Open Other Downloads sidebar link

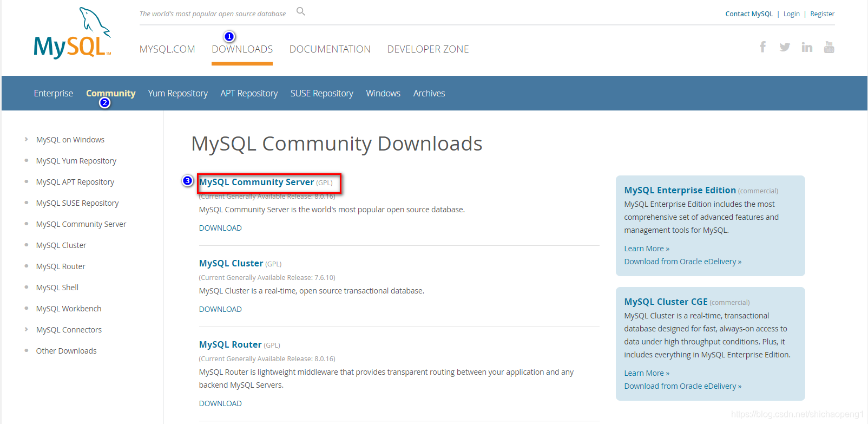[67, 351]
